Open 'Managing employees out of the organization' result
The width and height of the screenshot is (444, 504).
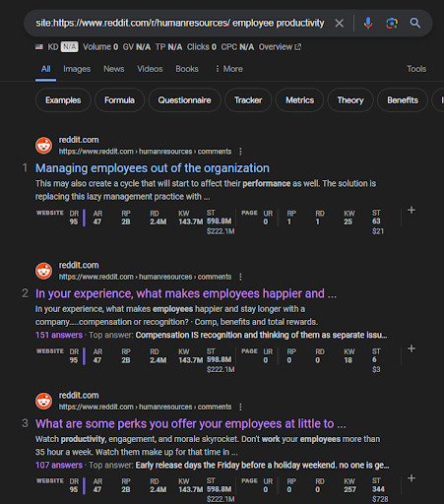pyautogui.click(x=153, y=168)
